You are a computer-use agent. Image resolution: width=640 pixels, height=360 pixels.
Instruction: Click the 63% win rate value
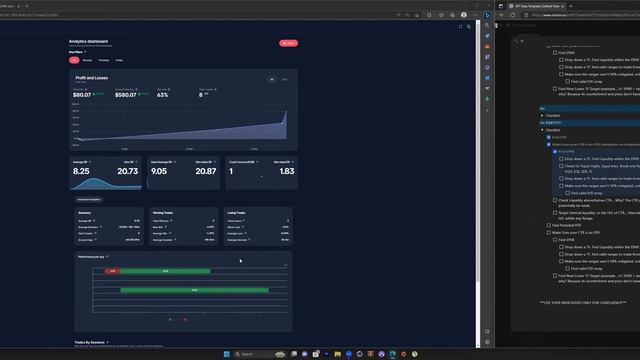[162, 95]
